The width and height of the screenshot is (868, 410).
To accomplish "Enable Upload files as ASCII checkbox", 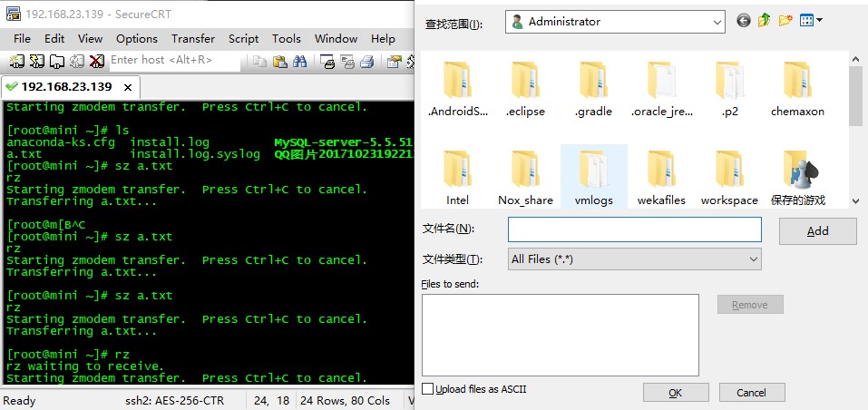I will [x=427, y=389].
